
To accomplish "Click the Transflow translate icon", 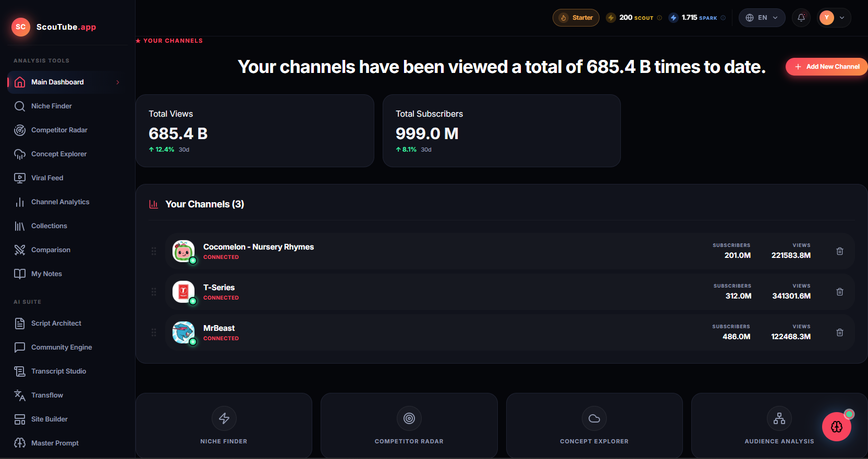I will [x=20, y=395].
